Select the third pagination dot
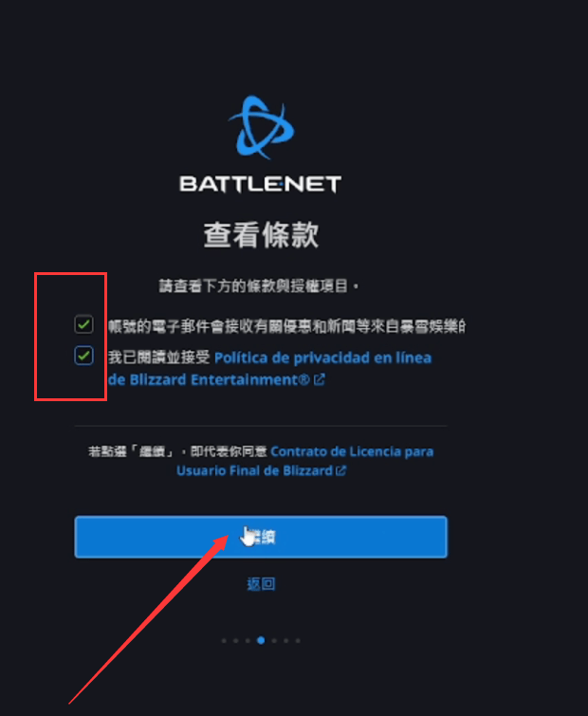 tap(248, 641)
